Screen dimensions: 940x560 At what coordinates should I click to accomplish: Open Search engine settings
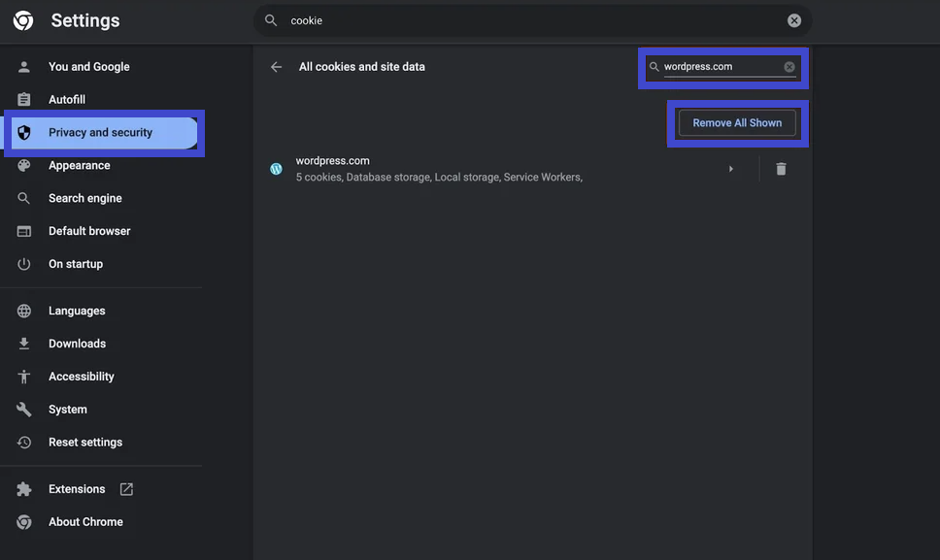(x=85, y=198)
